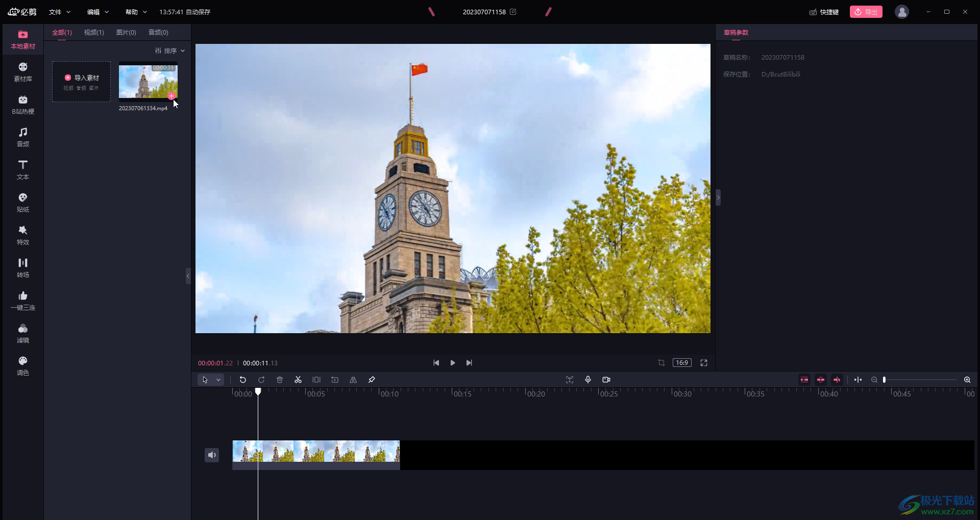Open the 文本 text panel
Screen dimensions: 980x520
(x=23, y=170)
